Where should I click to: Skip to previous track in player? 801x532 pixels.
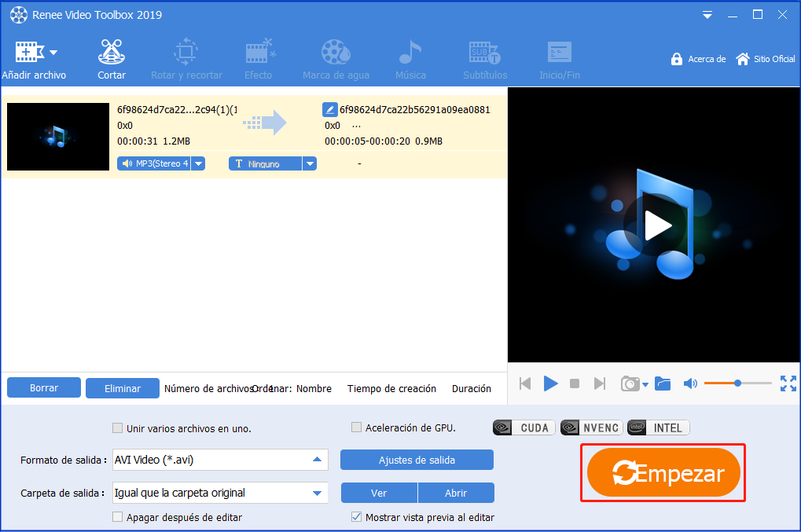point(525,383)
